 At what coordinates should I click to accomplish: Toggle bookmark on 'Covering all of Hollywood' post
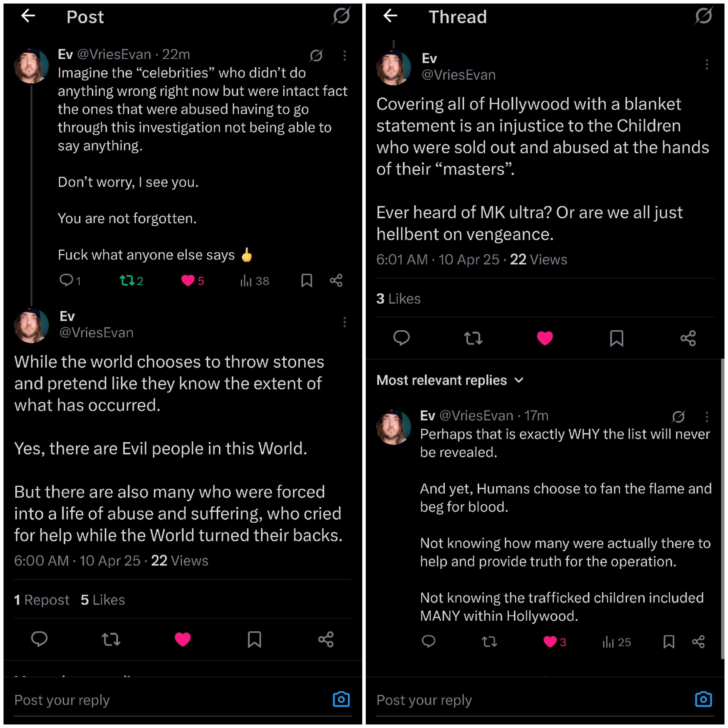617,338
